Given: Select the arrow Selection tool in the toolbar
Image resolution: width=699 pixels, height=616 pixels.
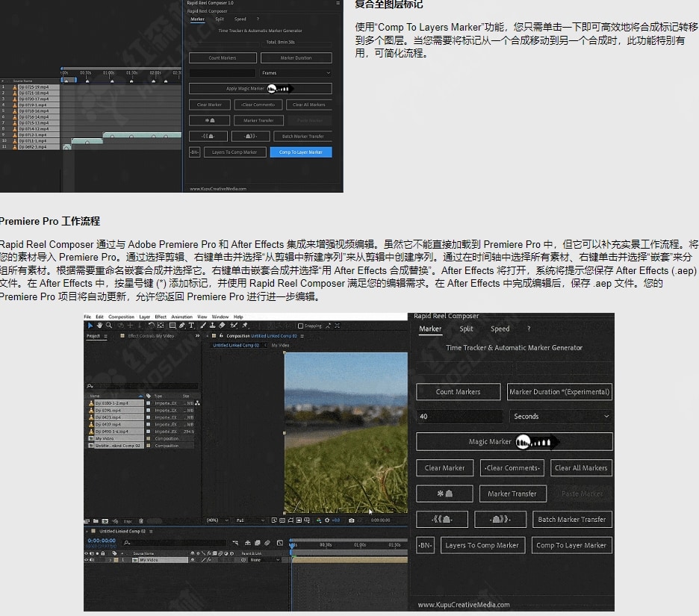Looking at the screenshot, I should coord(90,326).
